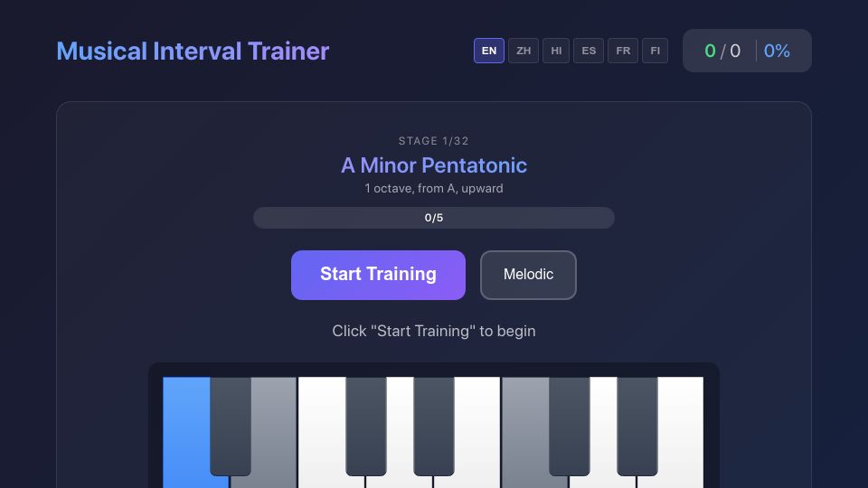Play the G white key on piano
Screen dimensions: 868x488
pyautogui.click(x=603, y=433)
